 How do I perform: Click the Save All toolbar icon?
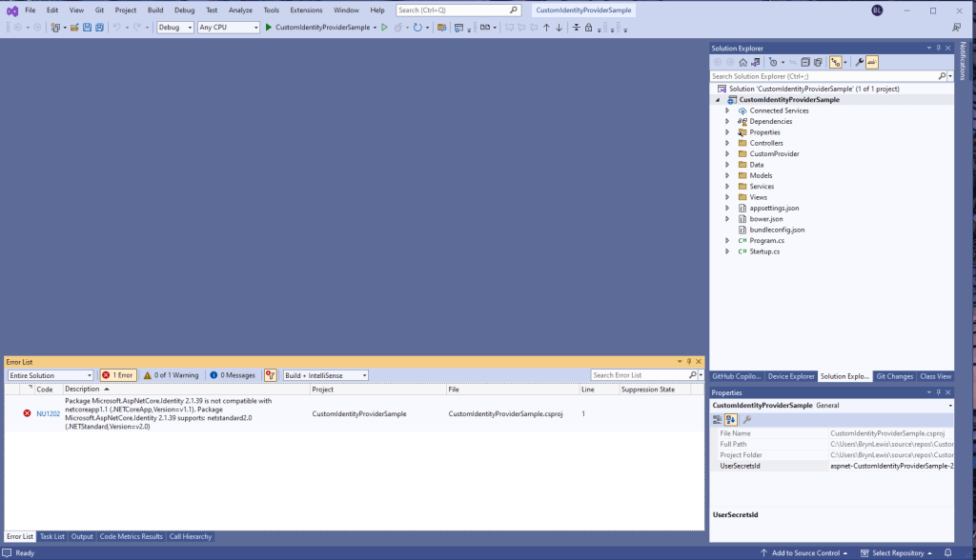(99, 28)
